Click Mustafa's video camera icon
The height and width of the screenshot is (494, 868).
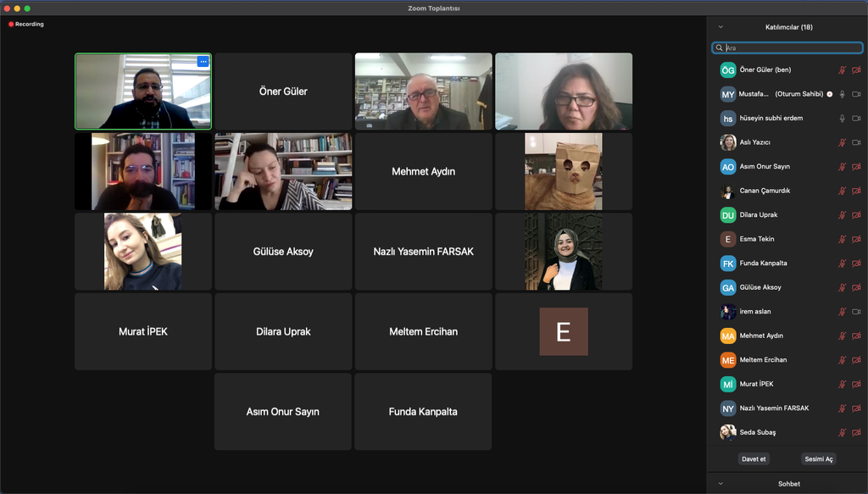pos(856,94)
